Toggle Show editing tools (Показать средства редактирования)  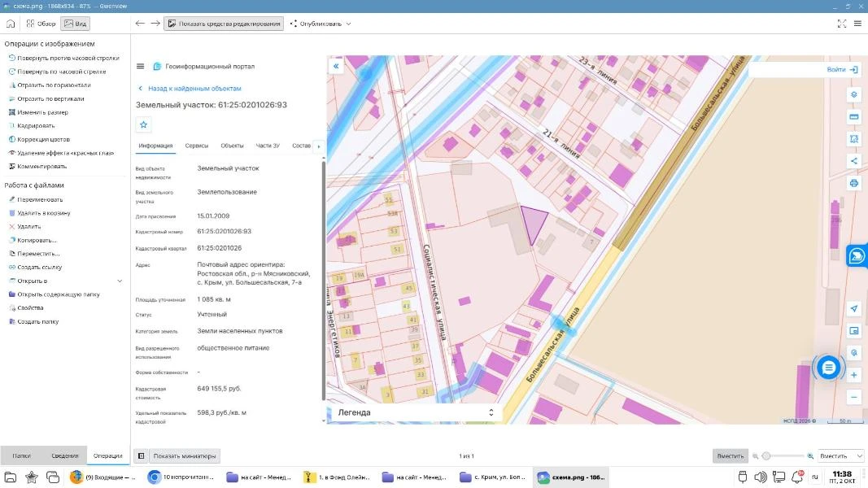pos(224,24)
